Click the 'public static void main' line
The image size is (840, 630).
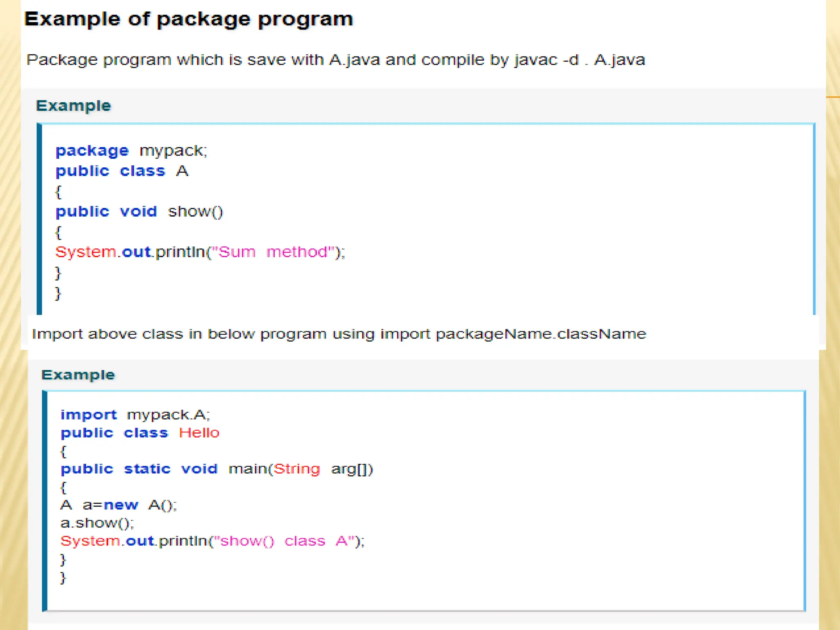pos(217,469)
